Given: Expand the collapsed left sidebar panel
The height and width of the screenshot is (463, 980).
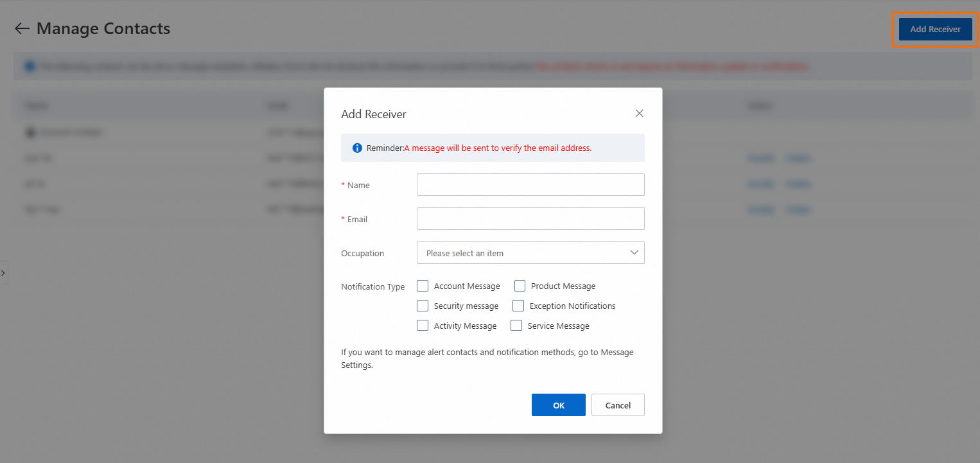Looking at the screenshot, I should point(3,272).
